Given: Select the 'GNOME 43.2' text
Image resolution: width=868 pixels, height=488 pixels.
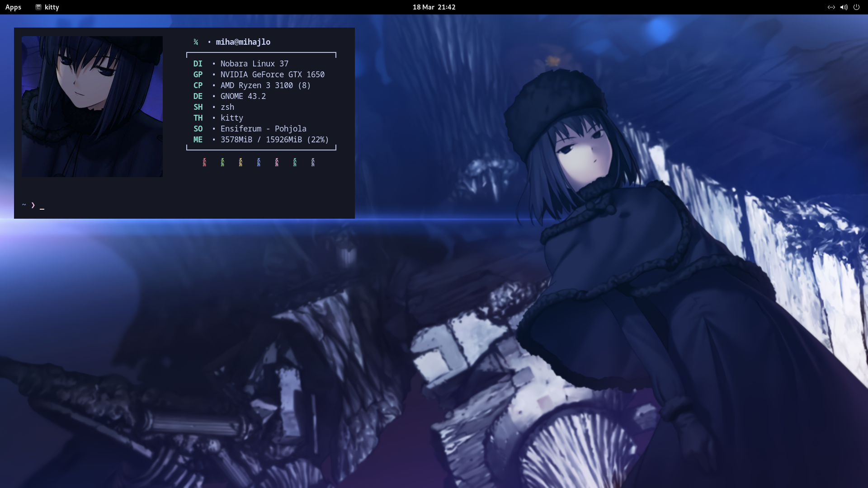Looking at the screenshot, I should (243, 96).
